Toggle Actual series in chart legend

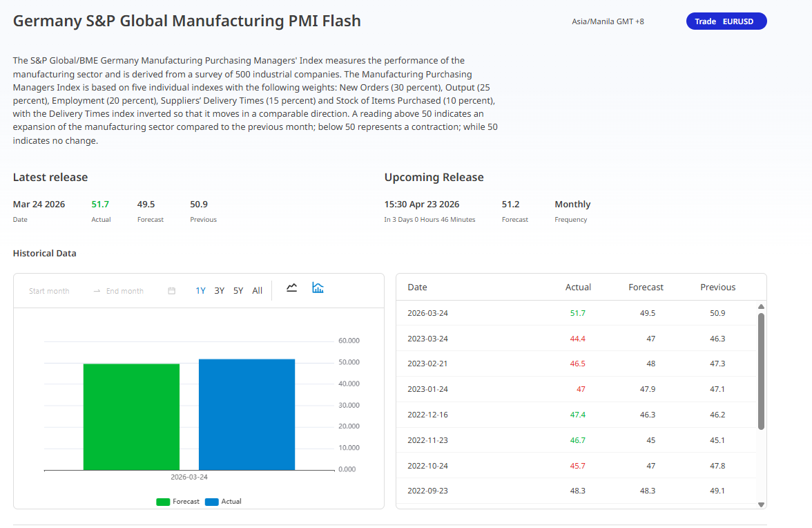click(224, 502)
